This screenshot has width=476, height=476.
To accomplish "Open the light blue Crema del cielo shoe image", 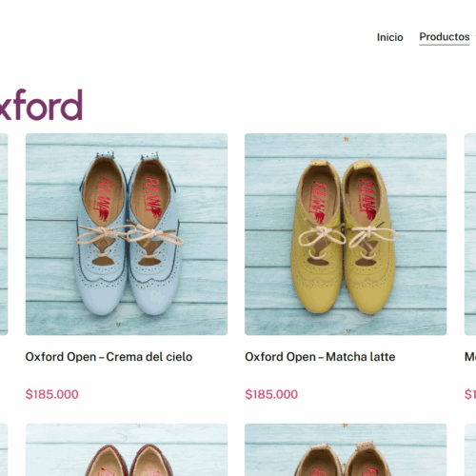I will click(127, 234).
